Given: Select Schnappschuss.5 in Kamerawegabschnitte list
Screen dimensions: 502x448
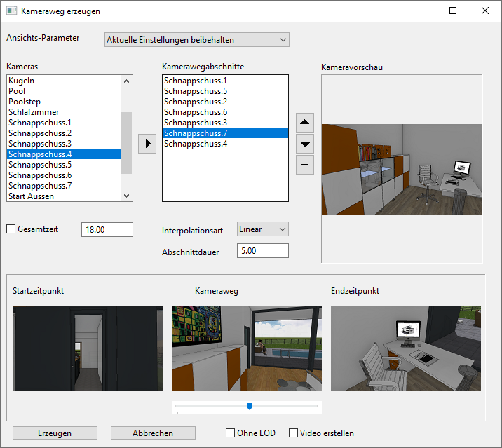Looking at the screenshot, I should click(196, 91).
